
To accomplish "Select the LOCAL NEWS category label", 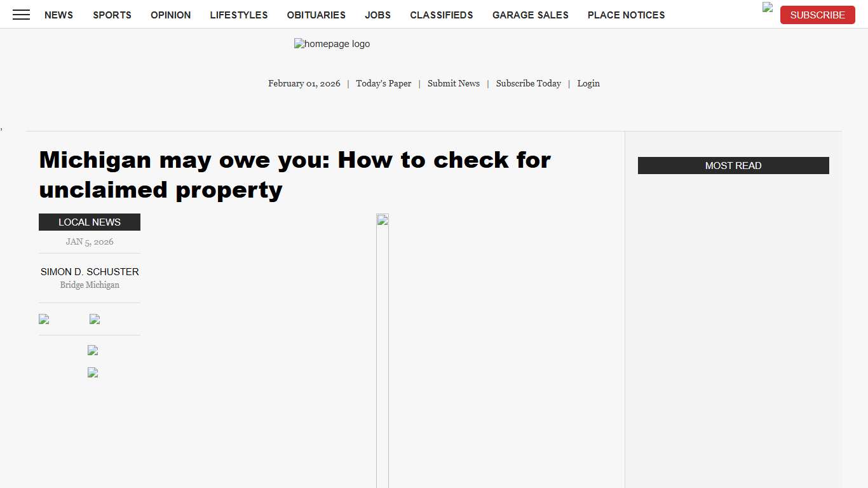I will tap(89, 222).
